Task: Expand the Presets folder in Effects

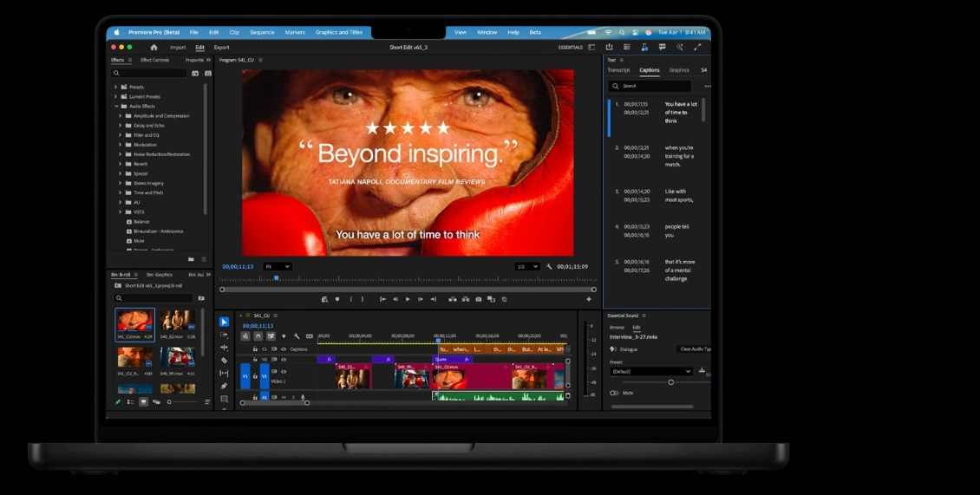Action: click(115, 87)
